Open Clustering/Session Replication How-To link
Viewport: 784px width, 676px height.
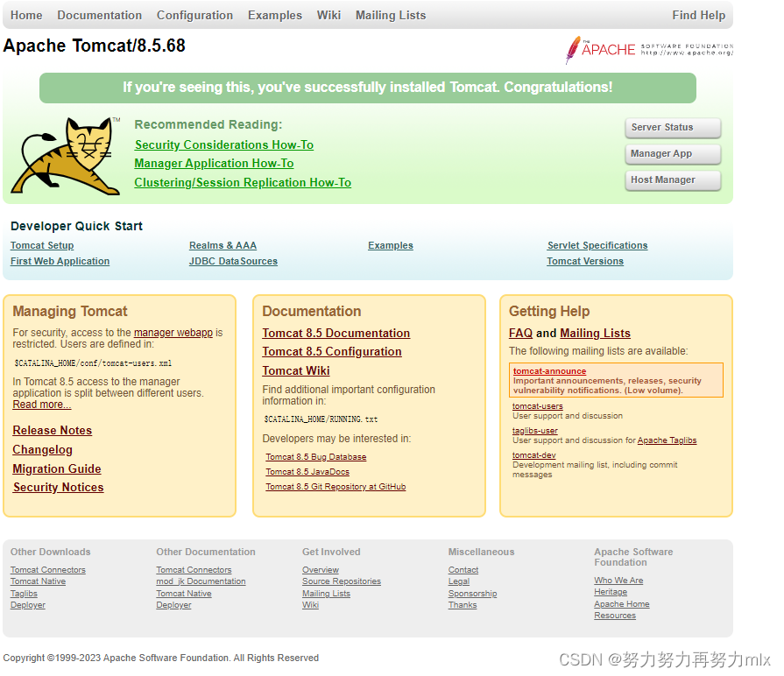(x=243, y=182)
